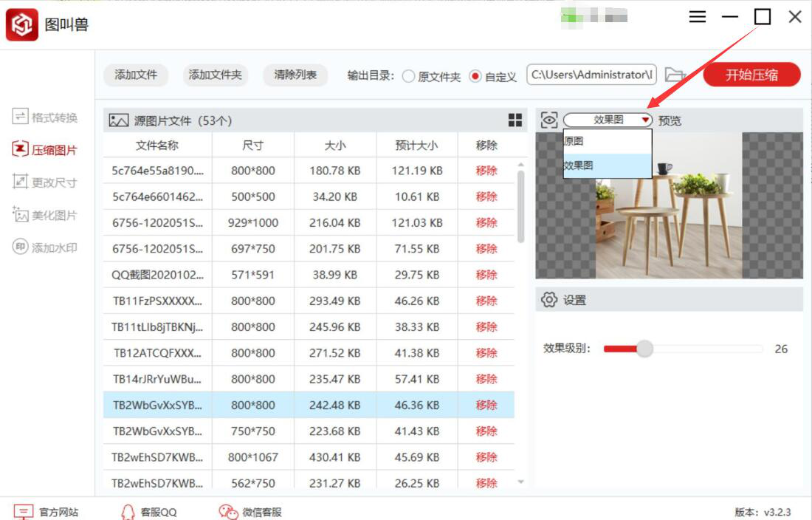Remove the TB12ATCQFXXX file via 移除
Image resolution: width=812 pixels, height=520 pixels.
point(486,353)
